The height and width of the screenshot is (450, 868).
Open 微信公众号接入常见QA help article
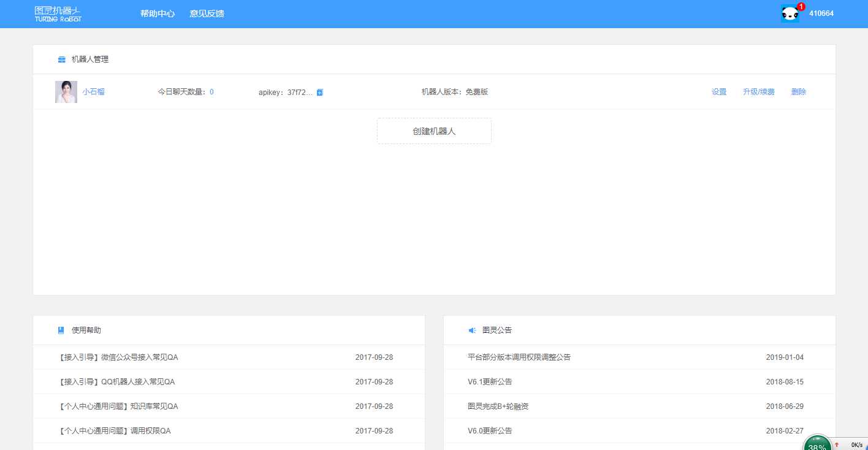[119, 357]
